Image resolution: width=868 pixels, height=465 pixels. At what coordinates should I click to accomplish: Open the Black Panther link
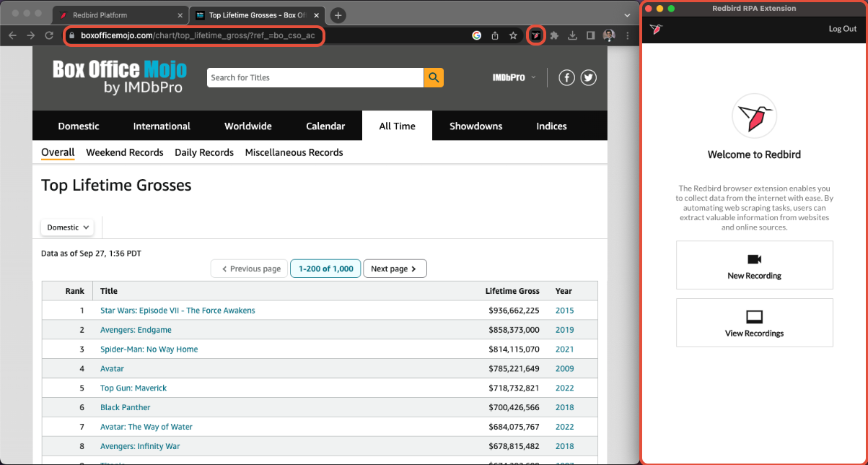pyautogui.click(x=126, y=407)
